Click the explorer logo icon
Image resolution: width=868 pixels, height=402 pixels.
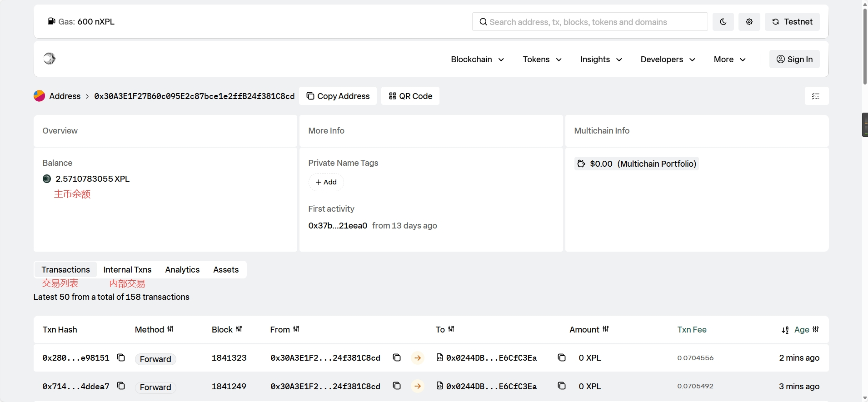[x=50, y=59]
